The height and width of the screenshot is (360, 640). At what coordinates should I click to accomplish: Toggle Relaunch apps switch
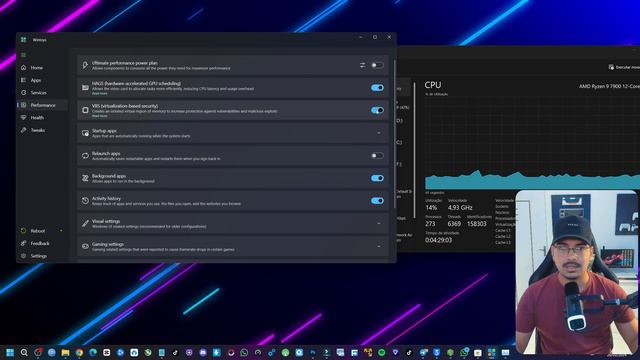click(x=377, y=156)
